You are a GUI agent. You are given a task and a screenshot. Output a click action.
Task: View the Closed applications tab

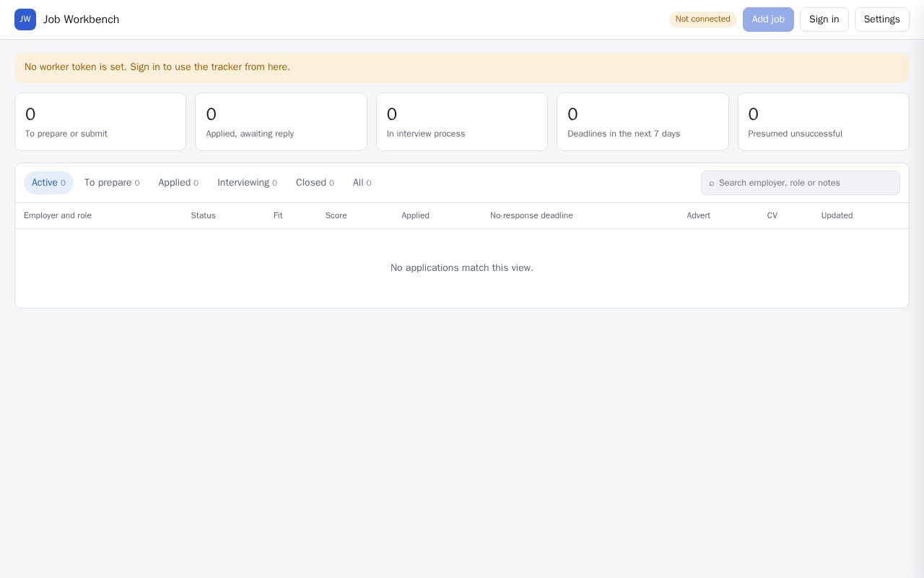[315, 183]
